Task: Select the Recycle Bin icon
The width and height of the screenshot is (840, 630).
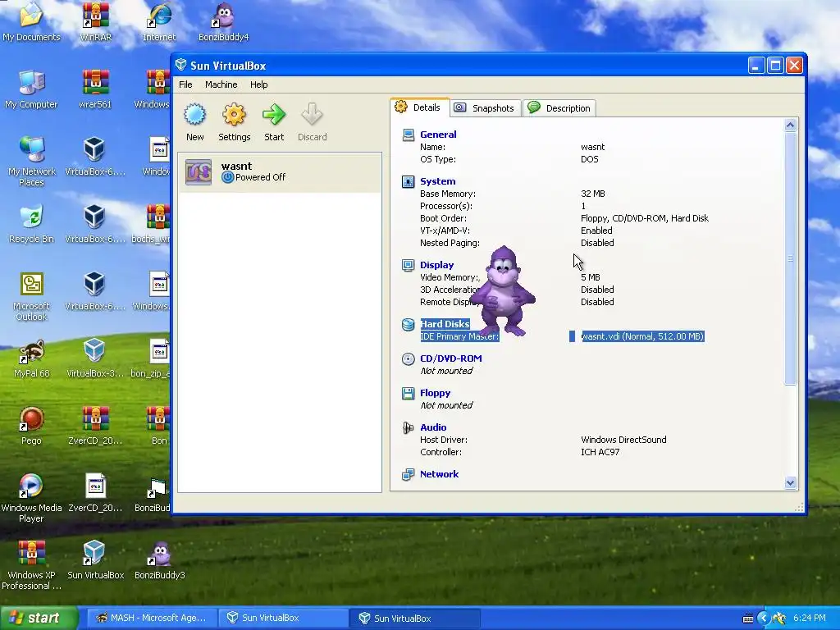Action: pos(32,223)
